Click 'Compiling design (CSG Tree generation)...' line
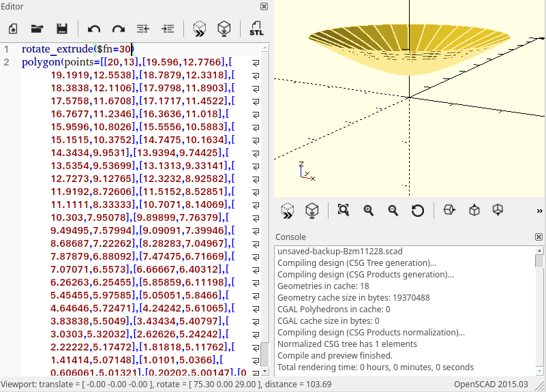Image resolution: width=546 pixels, height=392 pixels. pyautogui.click(x=357, y=263)
